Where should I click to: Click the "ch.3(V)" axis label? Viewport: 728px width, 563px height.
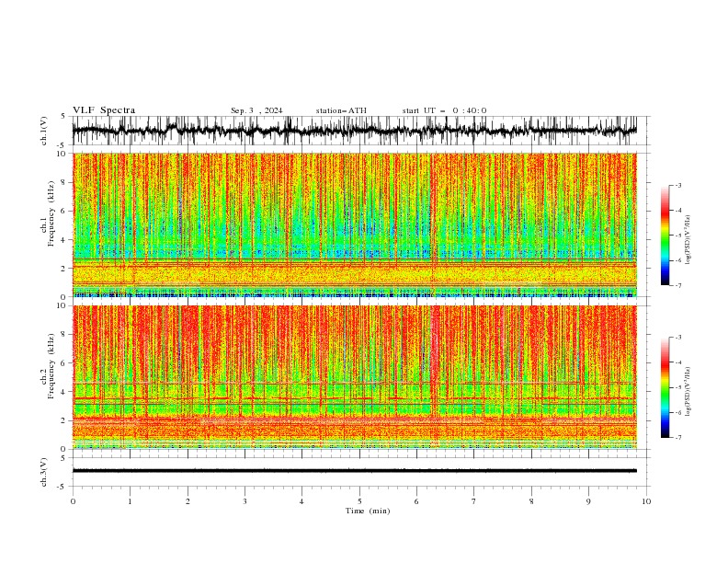[x=44, y=472]
